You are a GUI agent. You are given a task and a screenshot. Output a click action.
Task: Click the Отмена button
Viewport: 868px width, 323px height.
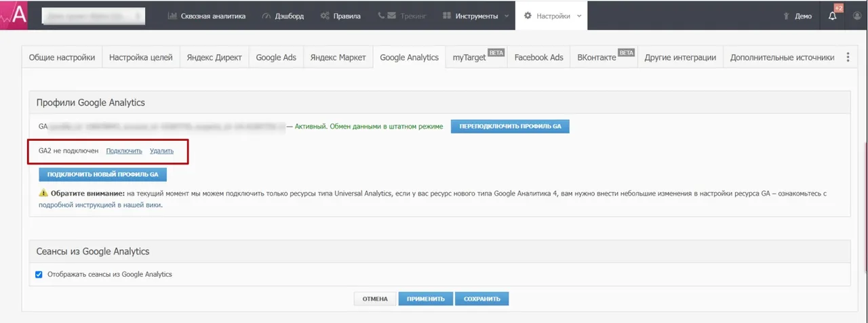pyautogui.click(x=374, y=299)
